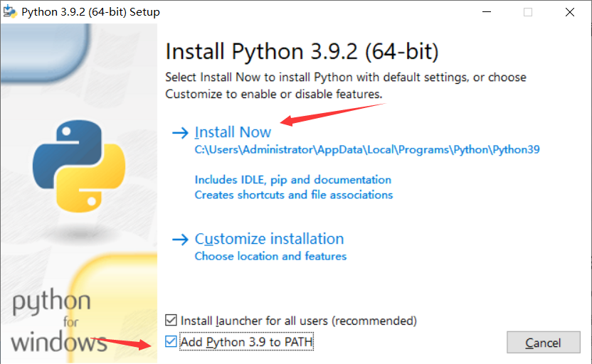Click the Install Now option
Image resolution: width=592 pixels, height=364 pixels.
pyautogui.click(x=233, y=132)
